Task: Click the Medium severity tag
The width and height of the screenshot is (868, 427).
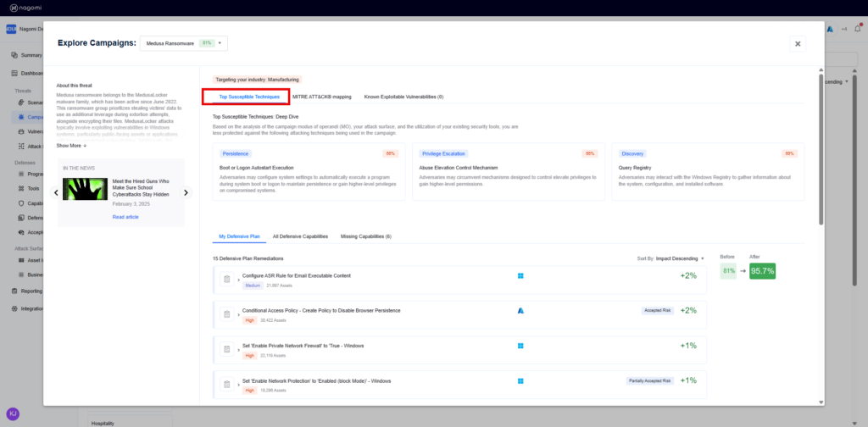Action: coord(253,286)
